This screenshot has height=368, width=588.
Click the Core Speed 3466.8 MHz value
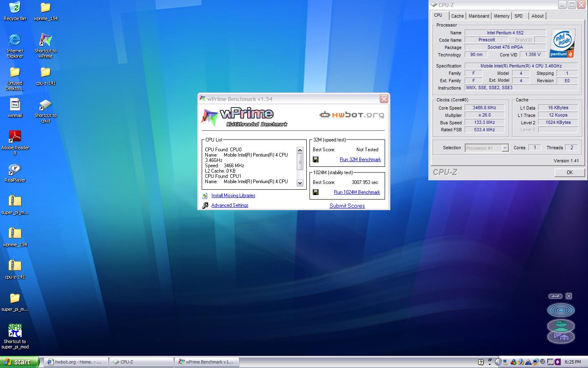pos(484,108)
